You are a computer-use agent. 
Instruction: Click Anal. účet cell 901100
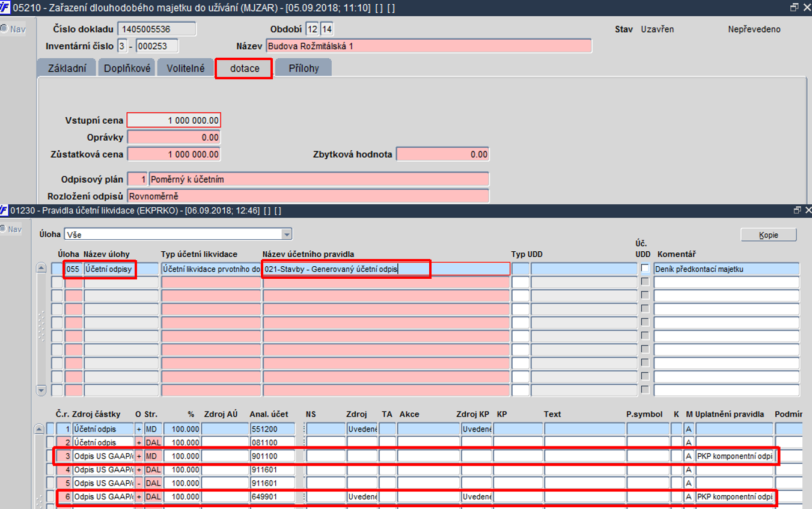pyautogui.click(x=272, y=456)
